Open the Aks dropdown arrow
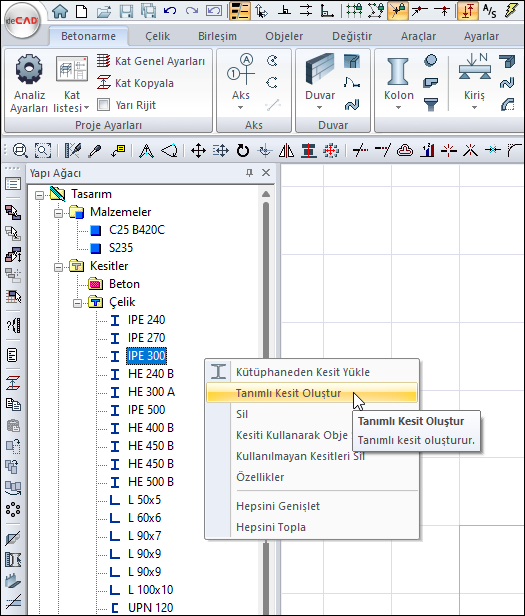The width and height of the screenshot is (525, 616). click(240, 108)
